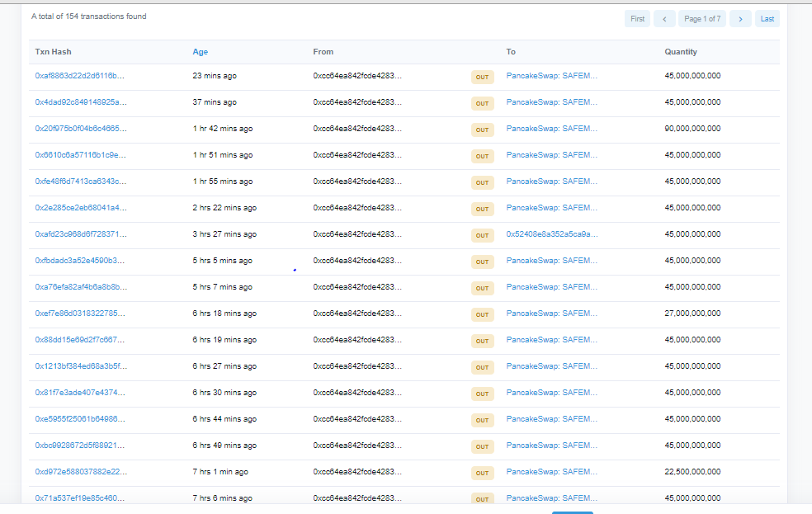Open PancakeSwap recipient in 23 mins ago row
Screen dimensions: 812x514
[x=552, y=76]
